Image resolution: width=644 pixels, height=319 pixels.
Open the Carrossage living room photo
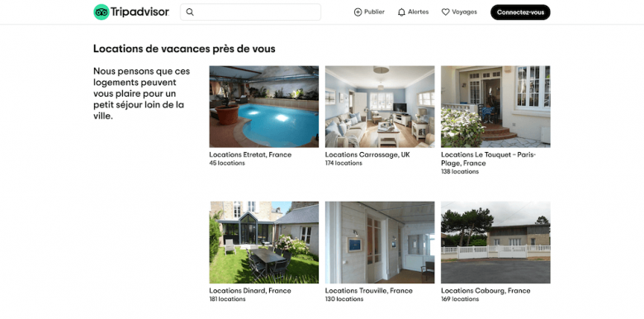[x=380, y=107]
